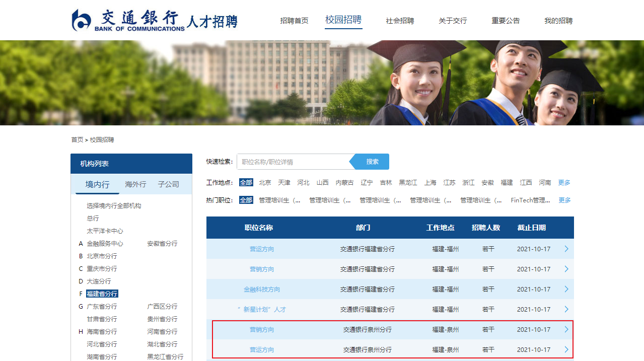Expand 更多 work locations
Image resolution: width=644 pixels, height=361 pixels.
click(x=564, y=182)
